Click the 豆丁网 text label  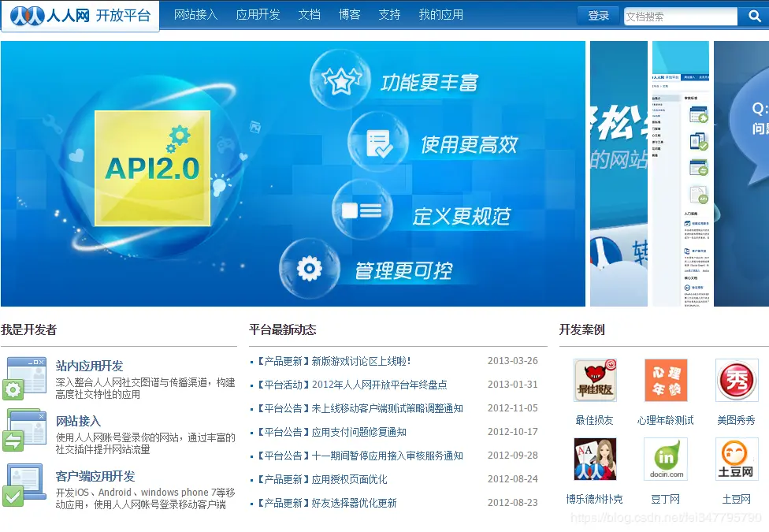click(x=666, y=499)
